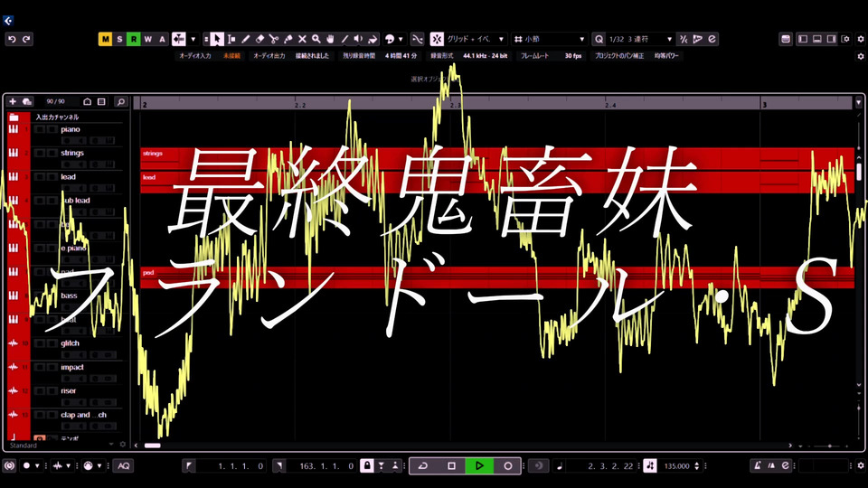Select the Range Selection tool

coord(231,39)
